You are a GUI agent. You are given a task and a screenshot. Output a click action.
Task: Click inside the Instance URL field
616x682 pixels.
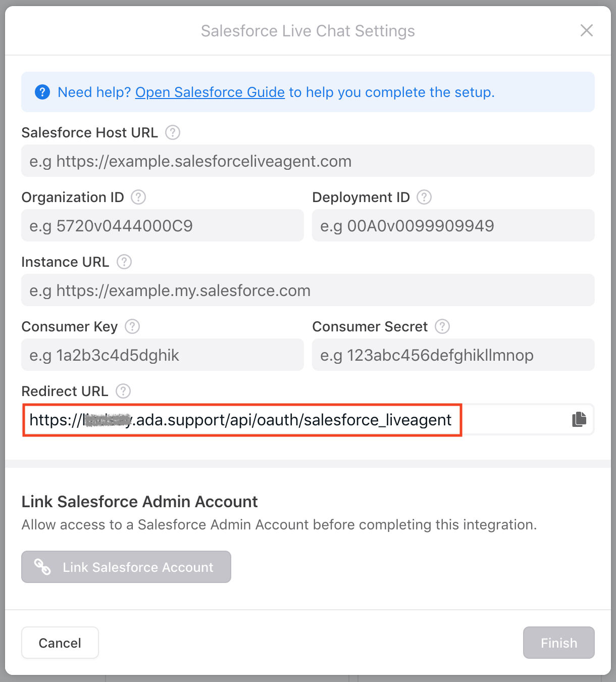307,290
